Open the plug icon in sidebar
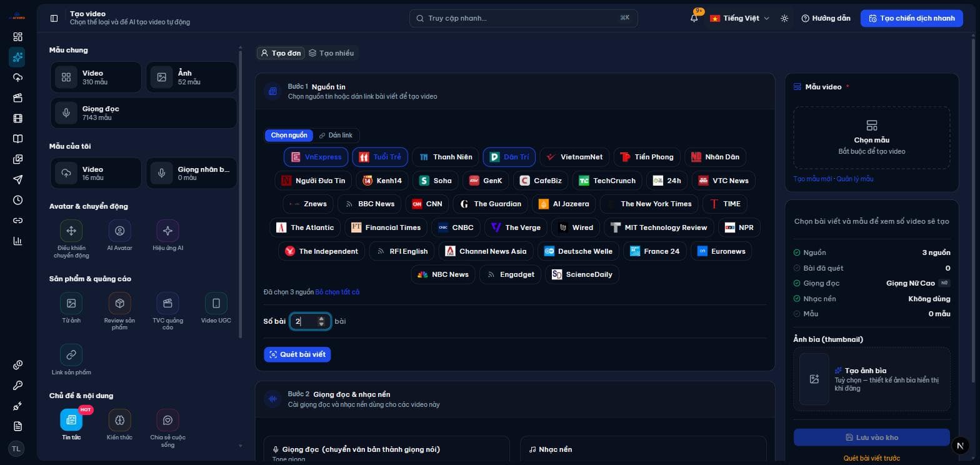Viewport: 980px width, 465px height. pyautogui.click(x=17, y=406)
